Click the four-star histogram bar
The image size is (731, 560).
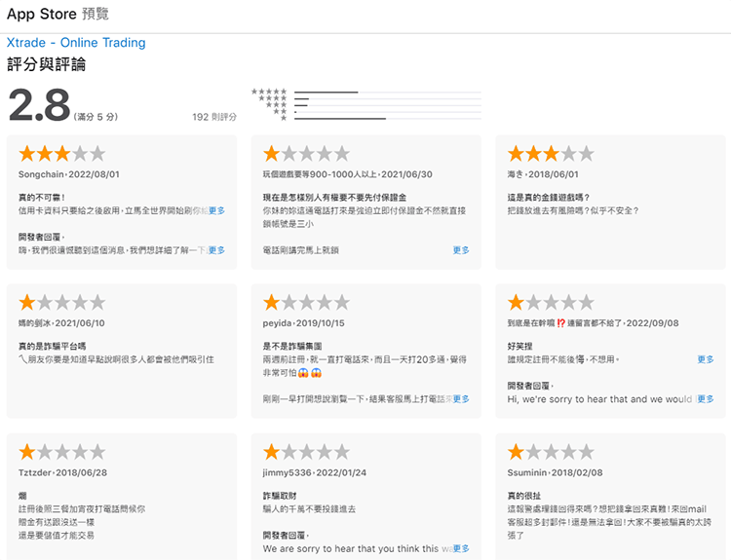387,98
